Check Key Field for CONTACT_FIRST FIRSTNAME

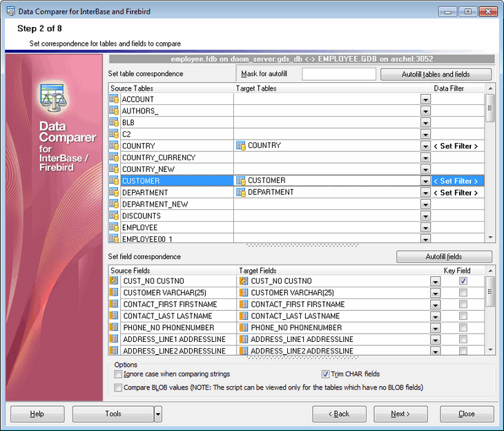(463, 304)
